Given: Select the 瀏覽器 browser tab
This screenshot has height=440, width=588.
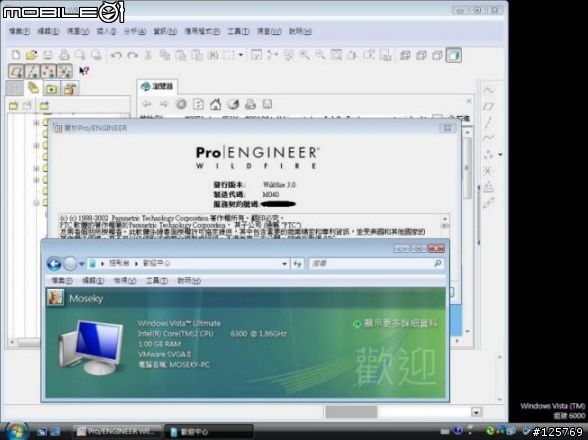Looking at the screenshot, I should click(x=158, y=86).
